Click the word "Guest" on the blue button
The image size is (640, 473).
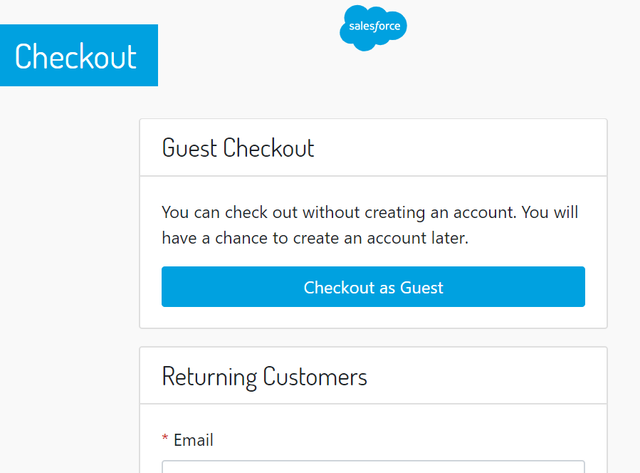422,287
